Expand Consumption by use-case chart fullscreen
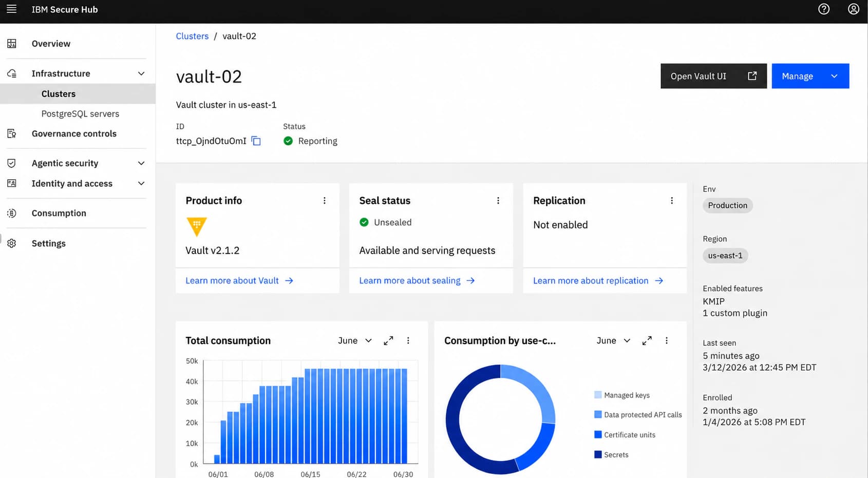The height and width of the screenshot is (478, 868). (x=647, y=341)
